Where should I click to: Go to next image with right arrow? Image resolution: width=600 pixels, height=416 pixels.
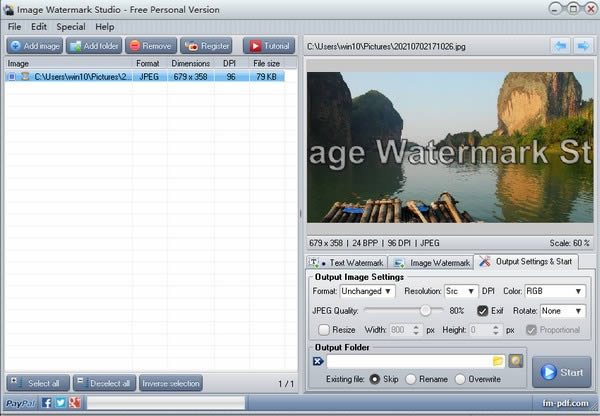point(583,46)
